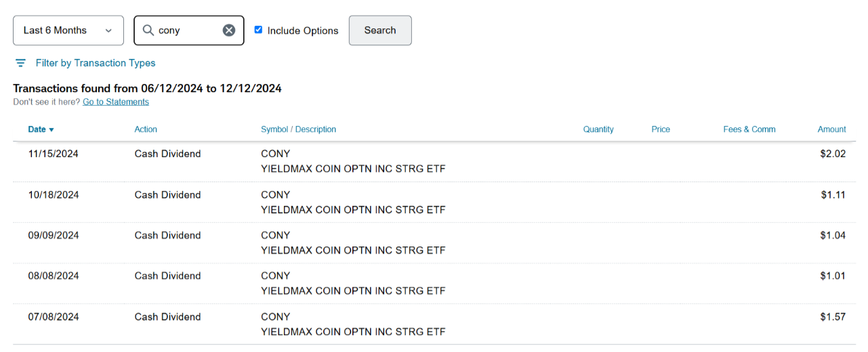The width and height of the screenshot is (868, 352).
Task: Toggle the Include Options checkbox
Action: point(258,30)
